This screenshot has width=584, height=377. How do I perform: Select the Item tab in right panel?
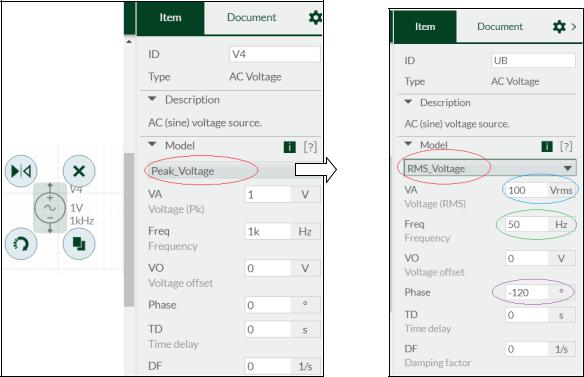425,26
